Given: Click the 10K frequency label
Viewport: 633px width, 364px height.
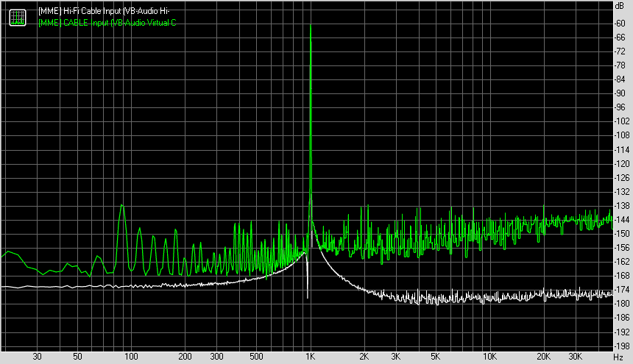Looking at the screenshot, I should click(489, 357).
